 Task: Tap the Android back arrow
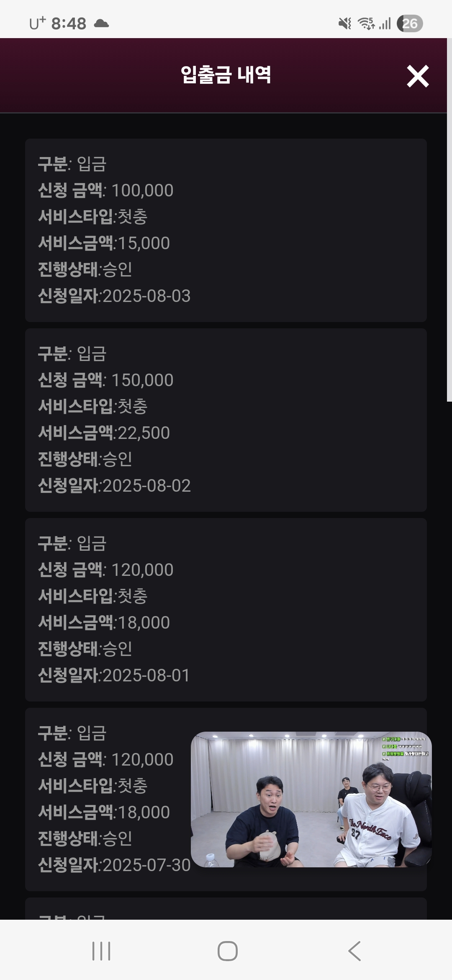tap(354, 951)
